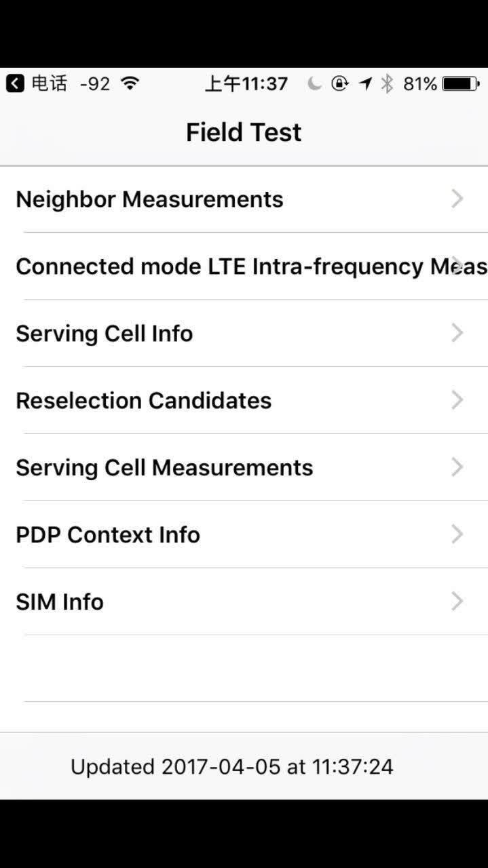Select the PDP Context Info row

[x=244, y=534]
